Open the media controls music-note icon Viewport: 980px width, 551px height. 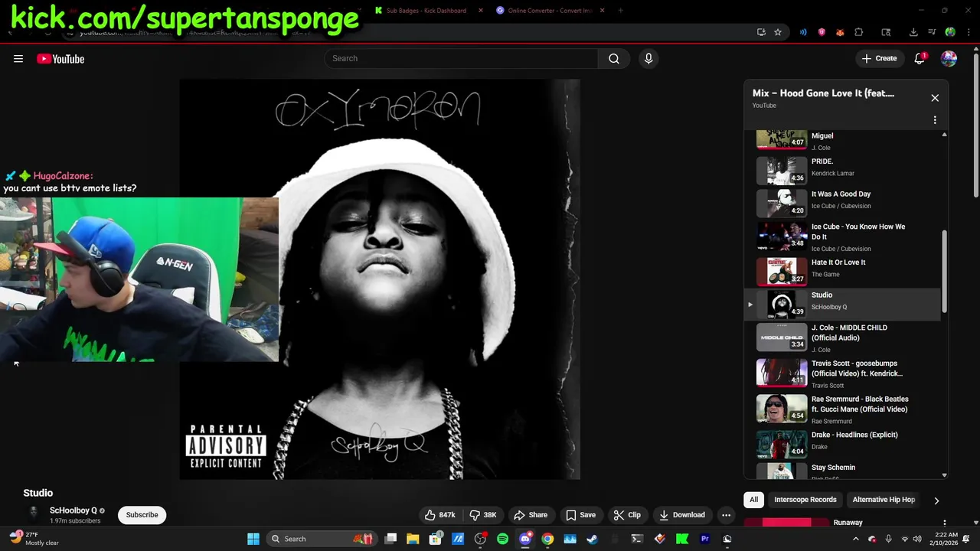point(932,32)
